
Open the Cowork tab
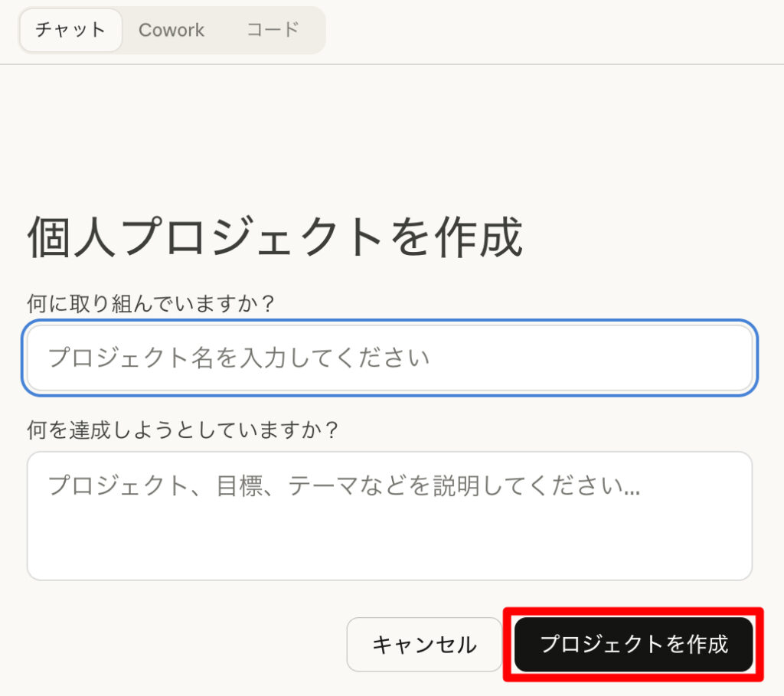click(x=171, y=31)
